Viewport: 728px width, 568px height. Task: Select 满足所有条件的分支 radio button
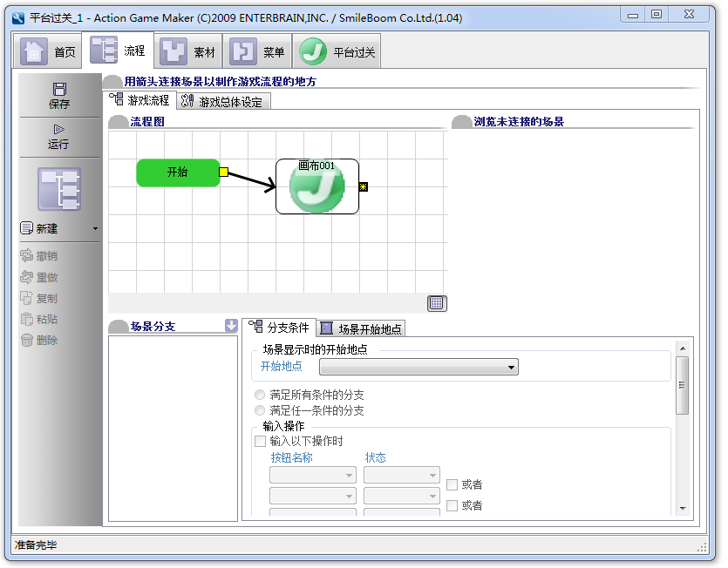click(x=260, y=395)
